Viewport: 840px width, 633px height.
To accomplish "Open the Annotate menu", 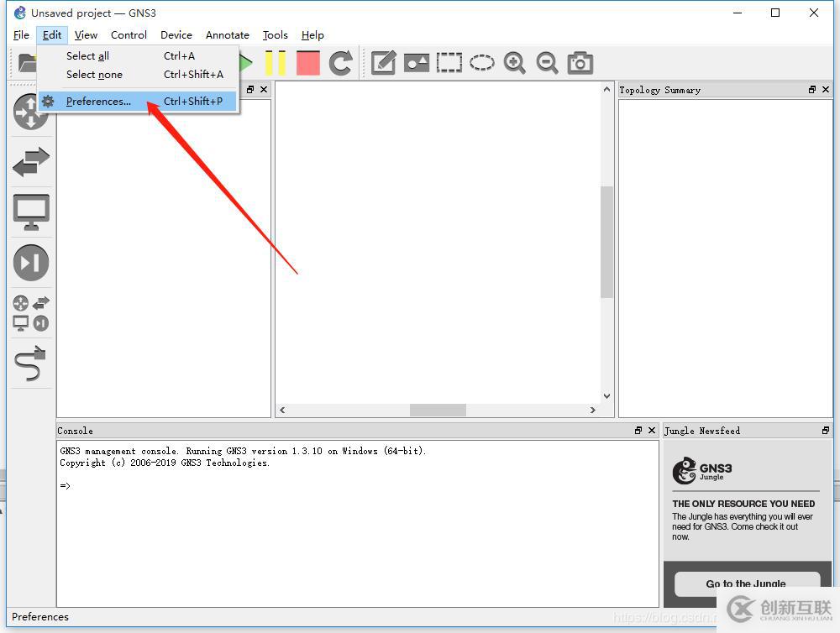I will click(x=227, y=34).
